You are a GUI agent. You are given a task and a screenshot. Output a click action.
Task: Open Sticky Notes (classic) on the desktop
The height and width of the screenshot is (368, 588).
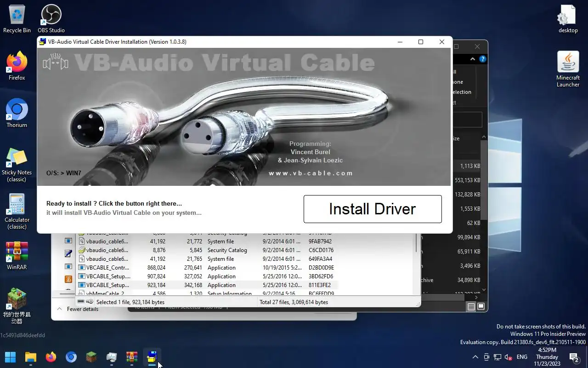tap(17, 165)
